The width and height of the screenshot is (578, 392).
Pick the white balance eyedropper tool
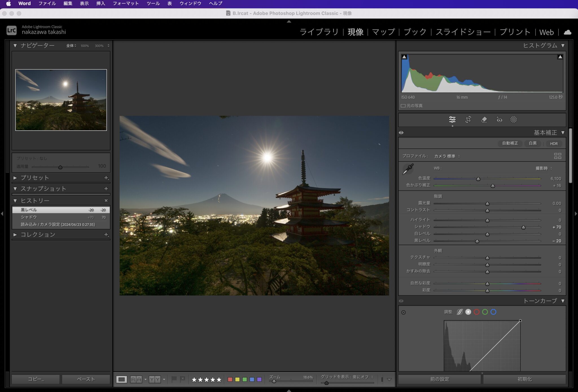click(x=408, y=169)
